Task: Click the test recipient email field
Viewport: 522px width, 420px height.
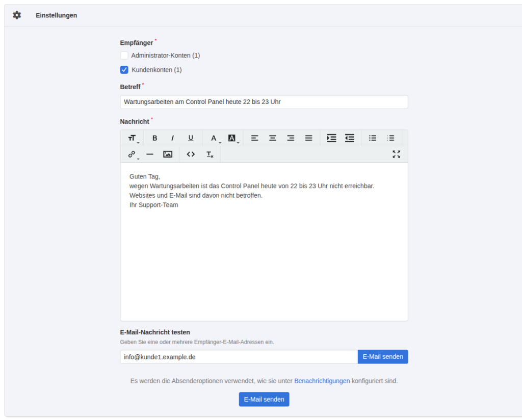Action: [x=239, y=357]
